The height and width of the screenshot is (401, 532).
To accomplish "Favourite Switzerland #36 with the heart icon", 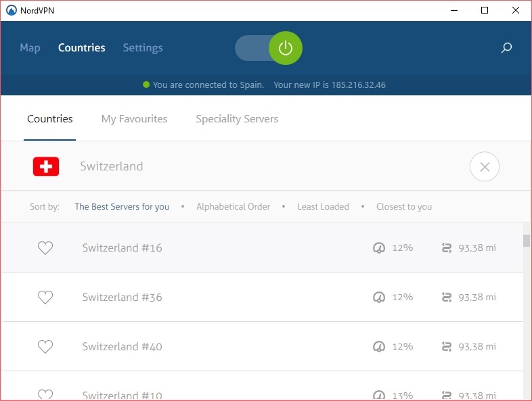I will point(45,298).
